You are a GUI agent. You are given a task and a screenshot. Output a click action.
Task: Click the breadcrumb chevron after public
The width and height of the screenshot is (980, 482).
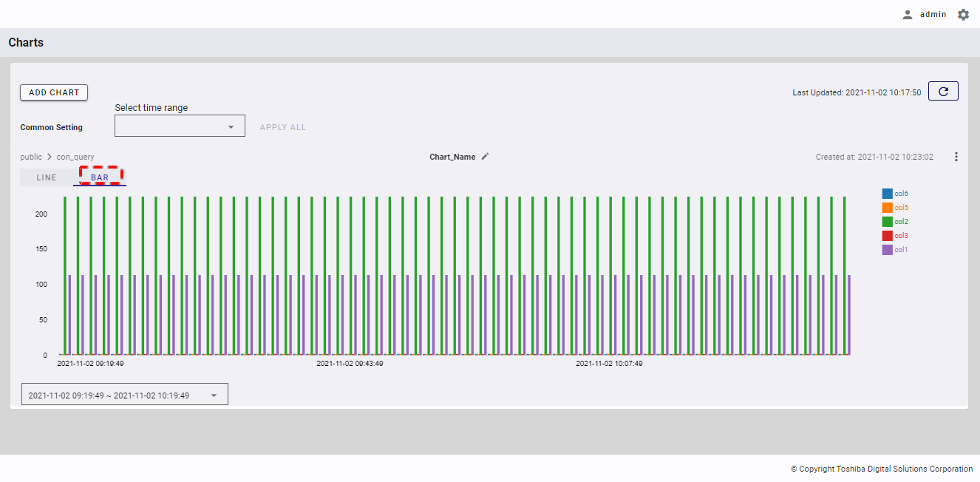[50, 157]
